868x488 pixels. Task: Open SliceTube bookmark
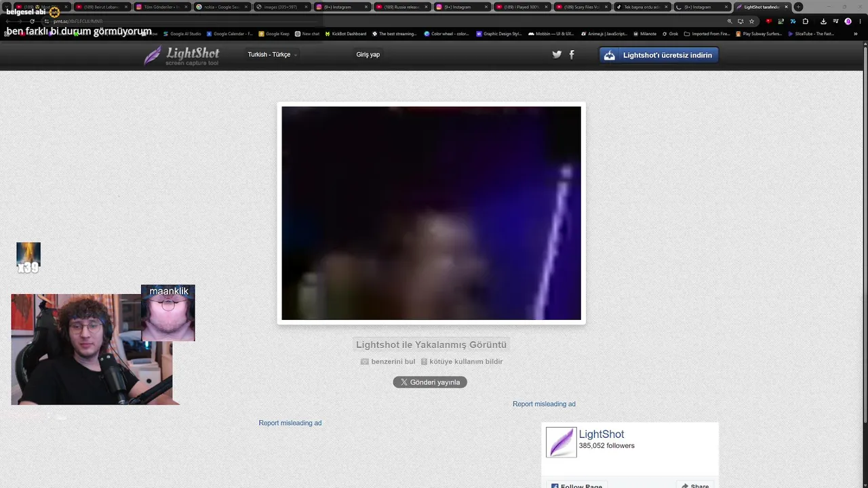(x=811, y=34)
